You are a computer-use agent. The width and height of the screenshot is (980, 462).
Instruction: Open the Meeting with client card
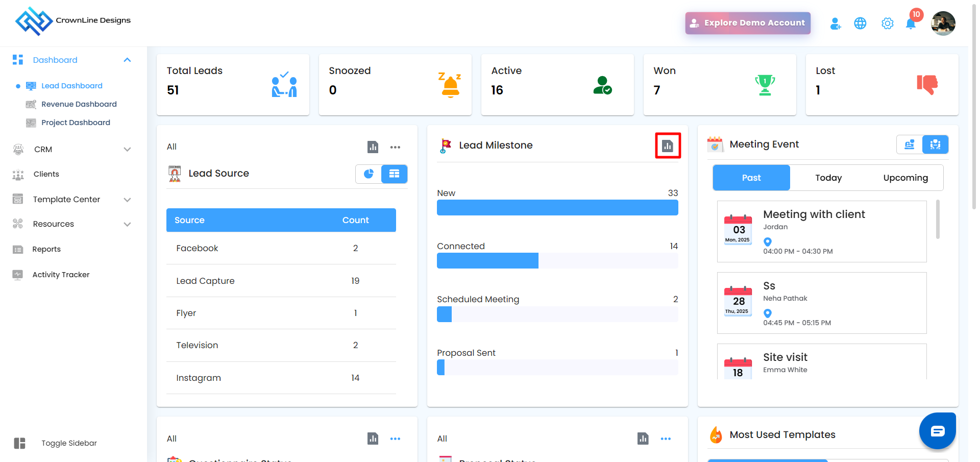[x=822, y=231]
